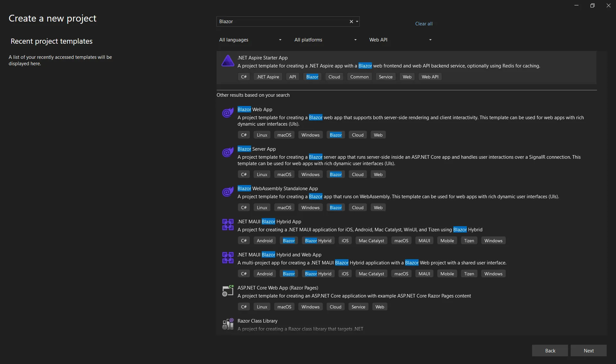Click Mac Catalyst tag under MAUI Hybrid and Web App
The height and width of the screenshot is (364, 616).
(371, 274)
